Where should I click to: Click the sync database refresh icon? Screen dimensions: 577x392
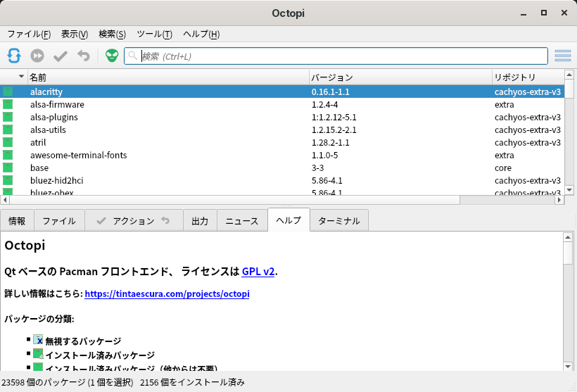pos(14,56)
